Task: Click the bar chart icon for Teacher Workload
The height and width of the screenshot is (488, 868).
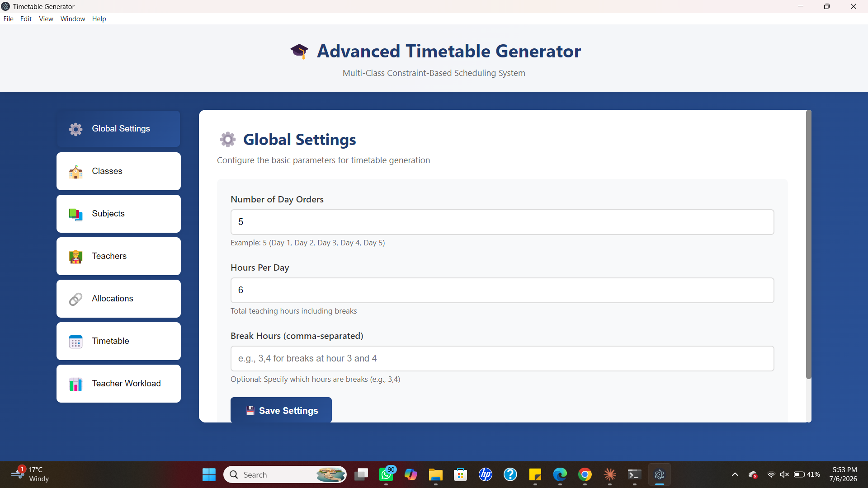Action: coord(75,384)
